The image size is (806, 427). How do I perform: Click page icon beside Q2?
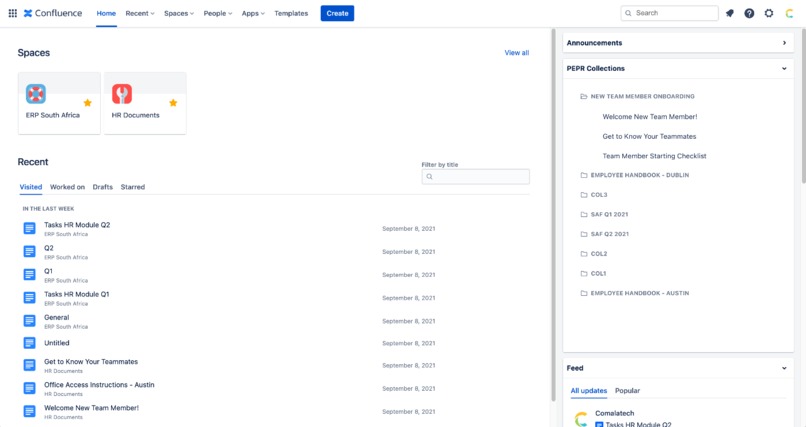(30, 251)
